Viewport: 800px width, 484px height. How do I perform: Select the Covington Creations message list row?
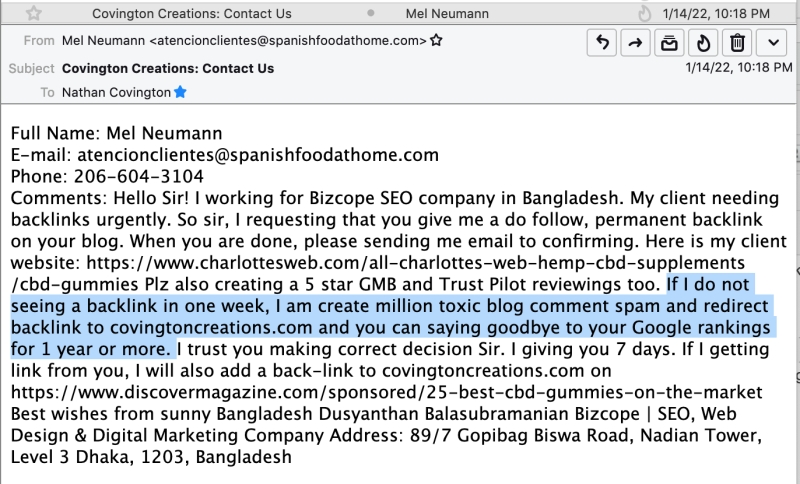398,13
